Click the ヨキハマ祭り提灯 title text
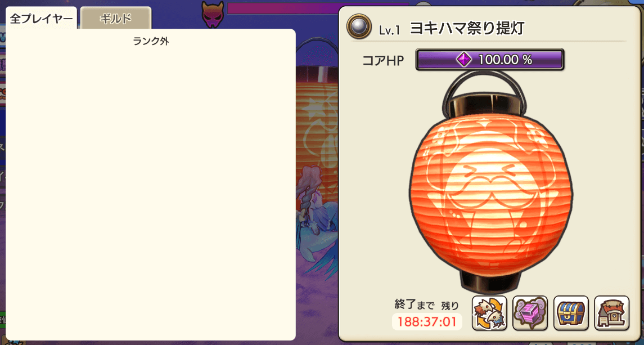The width and height of the screenshot is (644, 345). coord(467,29)
